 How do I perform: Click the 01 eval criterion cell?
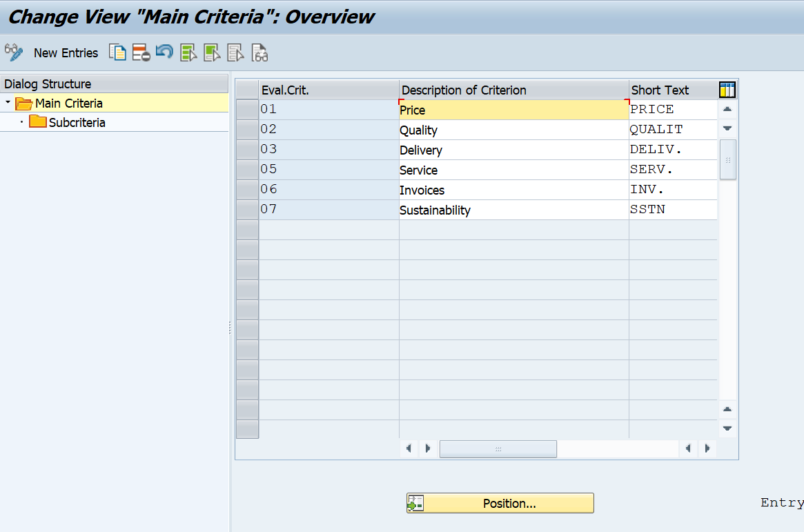click(329, 110)
